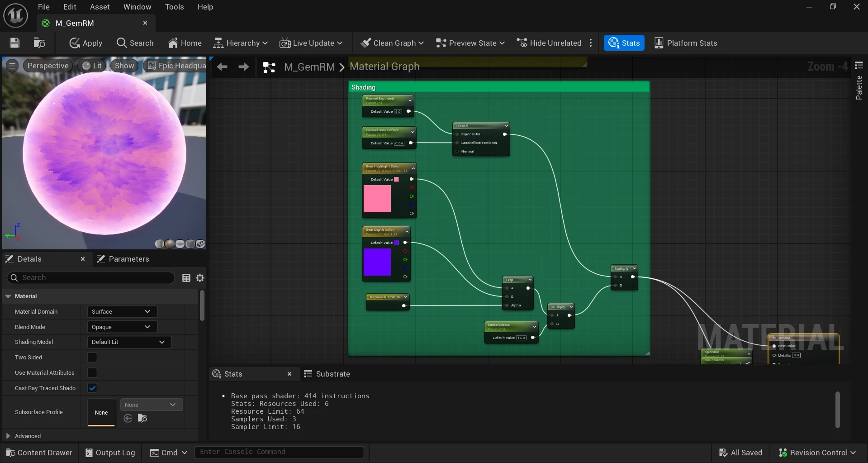This screenshot has width=868, height=463.
Task: Open Platform Stats panel
Action: click(686, 43)
